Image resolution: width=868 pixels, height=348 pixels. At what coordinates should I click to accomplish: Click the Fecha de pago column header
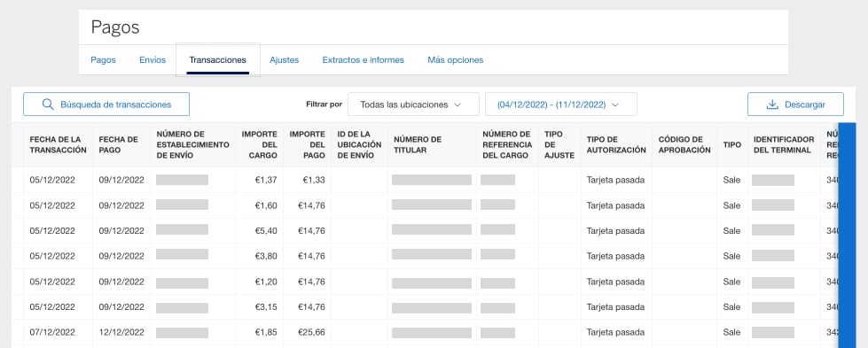[119, 144]
